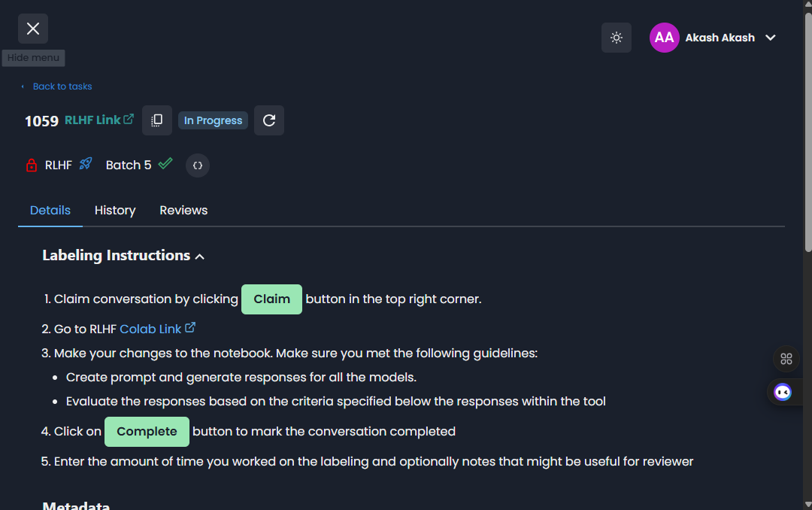Go back via Back to tasks link
This screenshot has width=812, height=510.
point(62,87)
